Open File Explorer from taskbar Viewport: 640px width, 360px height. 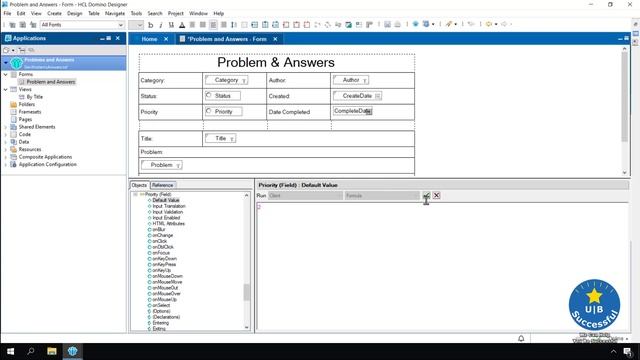click(52, 351)
